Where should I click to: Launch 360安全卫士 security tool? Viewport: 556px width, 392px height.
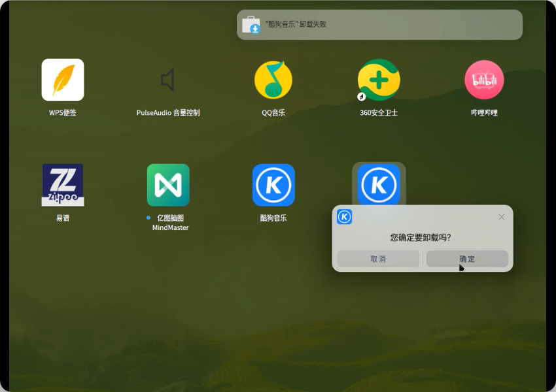[379, 79]
